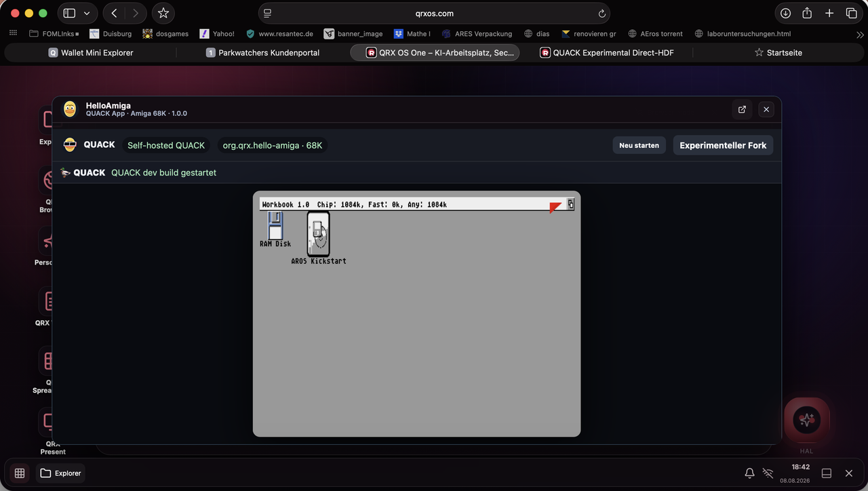Open the FOMLinks bookmarks folder

click(54, 34)
